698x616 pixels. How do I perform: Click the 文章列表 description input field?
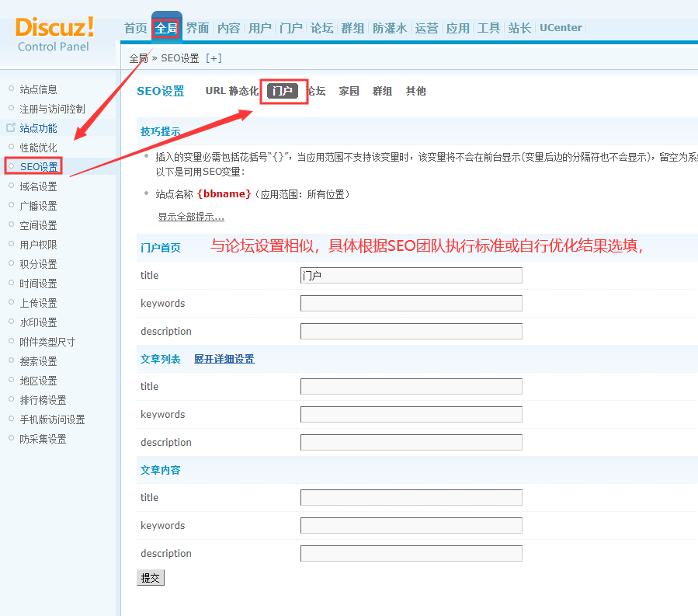tap(412, 442)
